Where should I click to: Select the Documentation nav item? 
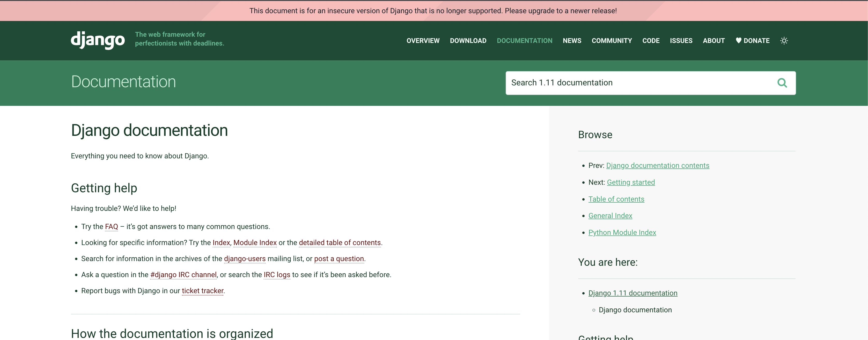524,41
